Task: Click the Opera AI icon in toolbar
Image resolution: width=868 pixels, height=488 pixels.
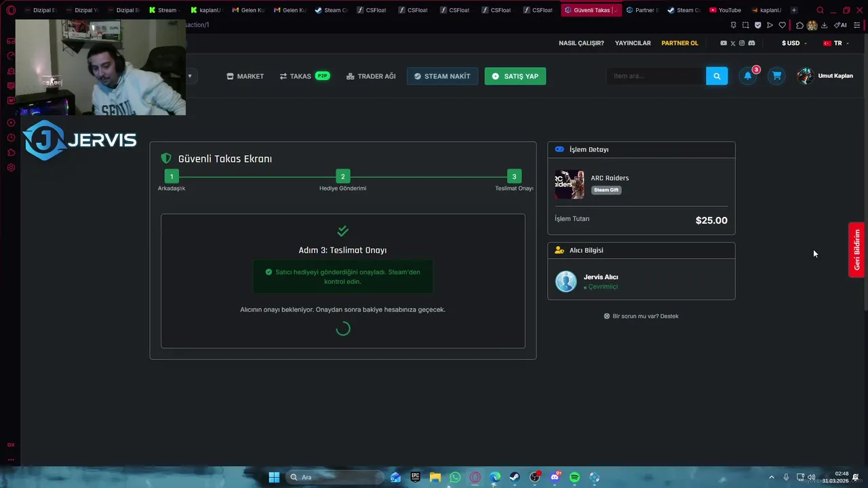Action: pos(840,25)
